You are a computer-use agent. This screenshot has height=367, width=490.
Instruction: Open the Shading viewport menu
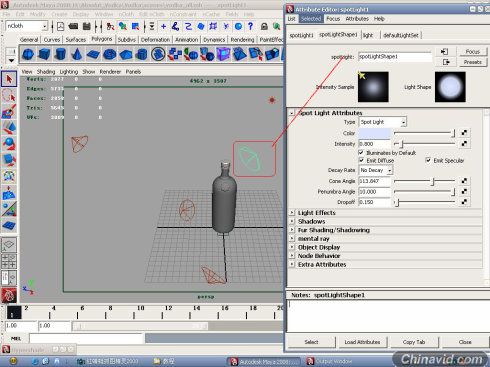coord(46,72)
